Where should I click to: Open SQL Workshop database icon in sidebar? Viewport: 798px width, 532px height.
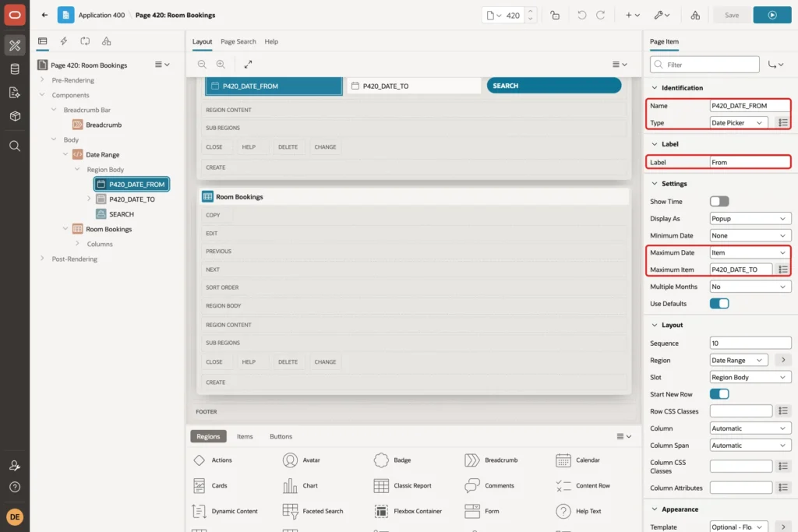pos(15,69)
